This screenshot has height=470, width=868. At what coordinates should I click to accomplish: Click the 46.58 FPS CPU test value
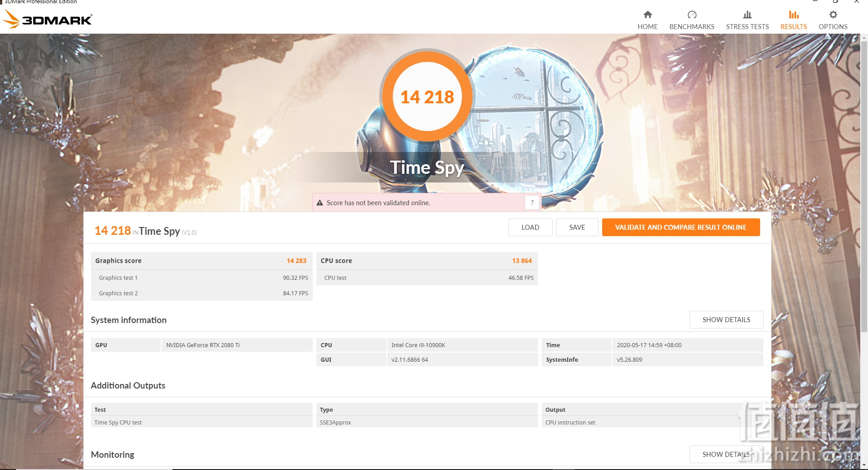(521, 278)
